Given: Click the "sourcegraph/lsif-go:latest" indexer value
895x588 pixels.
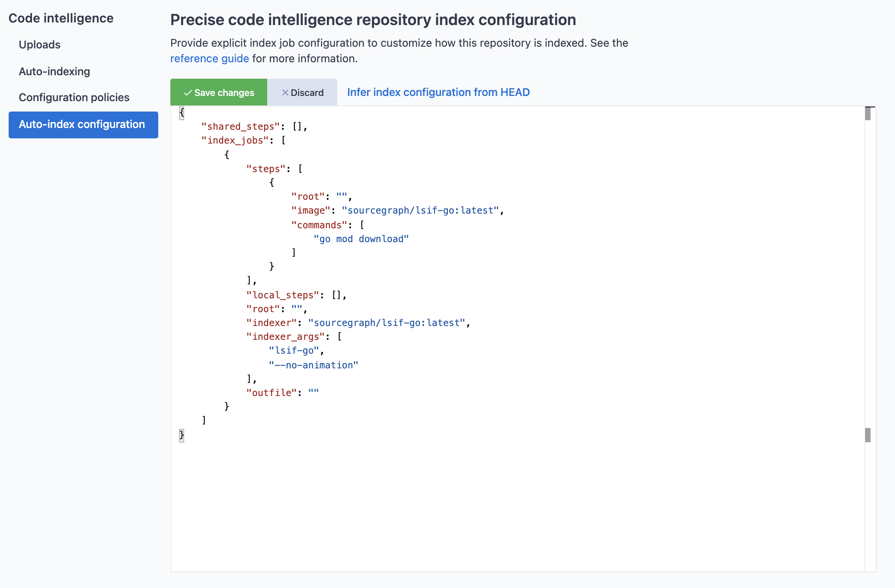Looking at the screenshot, I should tap(387, 323).
